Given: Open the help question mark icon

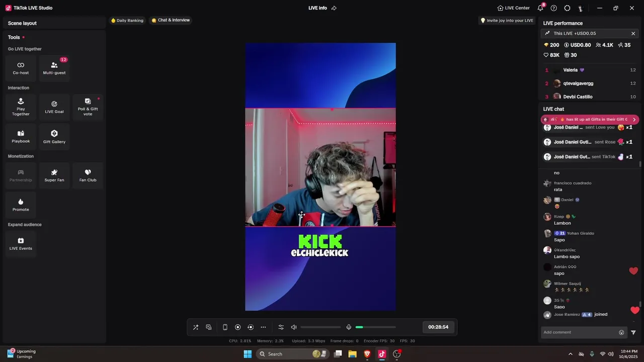Looking at the screenshot, I should coord(554,8).
